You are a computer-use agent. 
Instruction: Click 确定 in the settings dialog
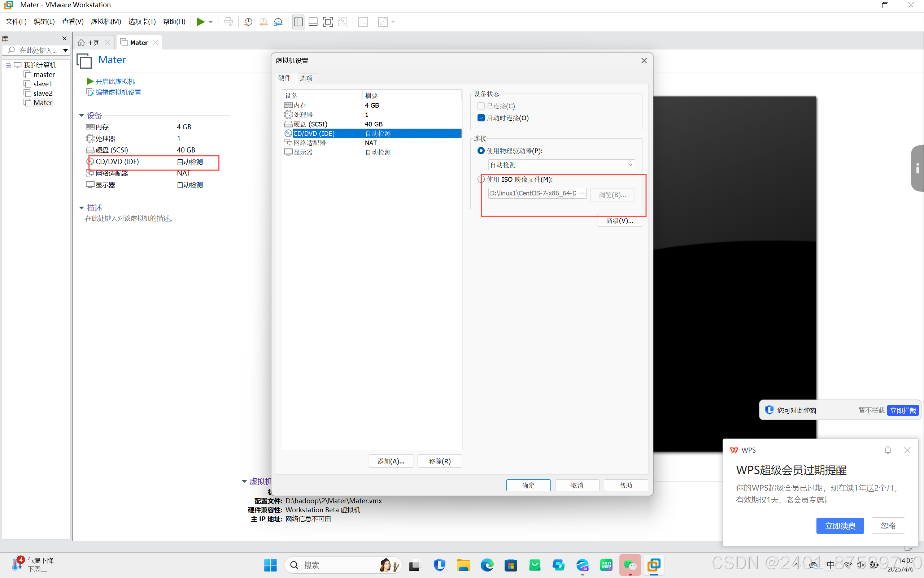[x=528, y=485]
